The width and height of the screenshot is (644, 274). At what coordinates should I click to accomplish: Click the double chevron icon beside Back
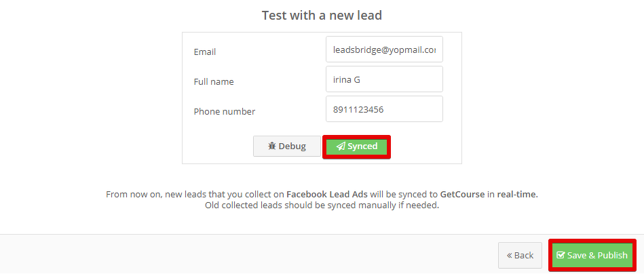pyautogui.click(x=509, y=256)
